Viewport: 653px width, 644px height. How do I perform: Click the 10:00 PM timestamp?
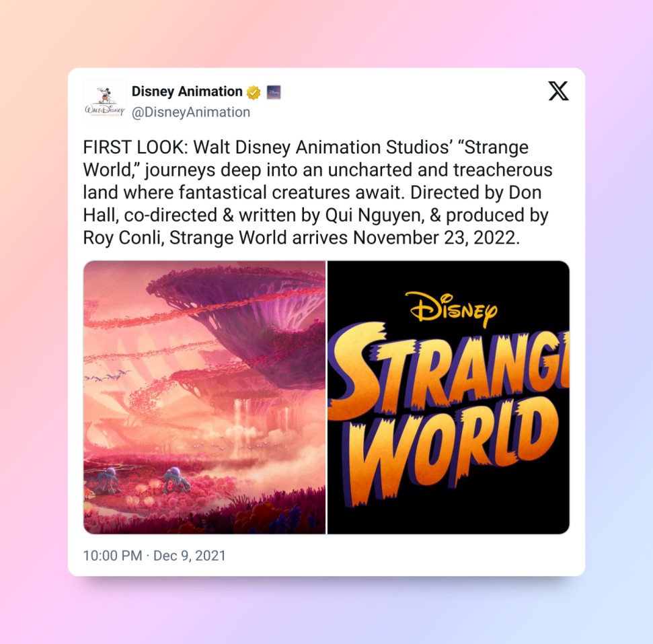[x=112, y=556]
